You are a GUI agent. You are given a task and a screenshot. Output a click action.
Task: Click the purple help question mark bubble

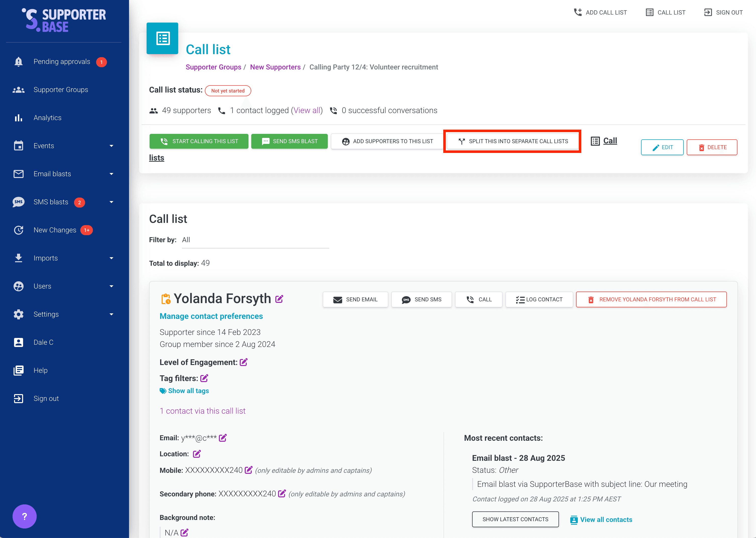click(24, 516)
